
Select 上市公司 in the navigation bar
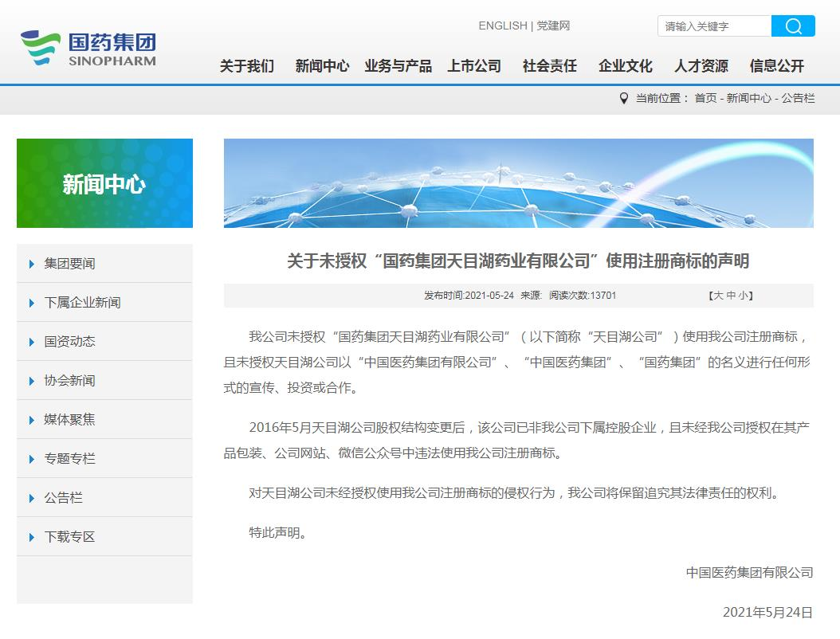[x=474, y=66]
